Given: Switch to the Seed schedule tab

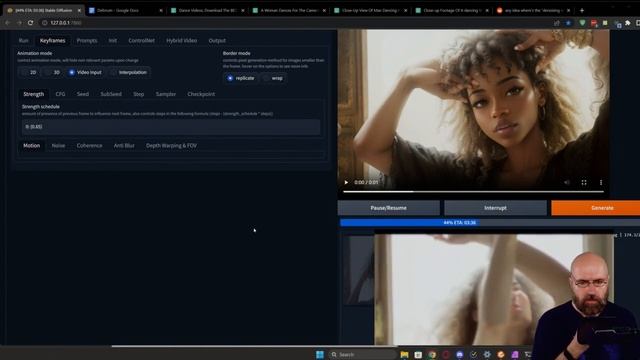Looking at the screenshot, I should pos(82,94).
